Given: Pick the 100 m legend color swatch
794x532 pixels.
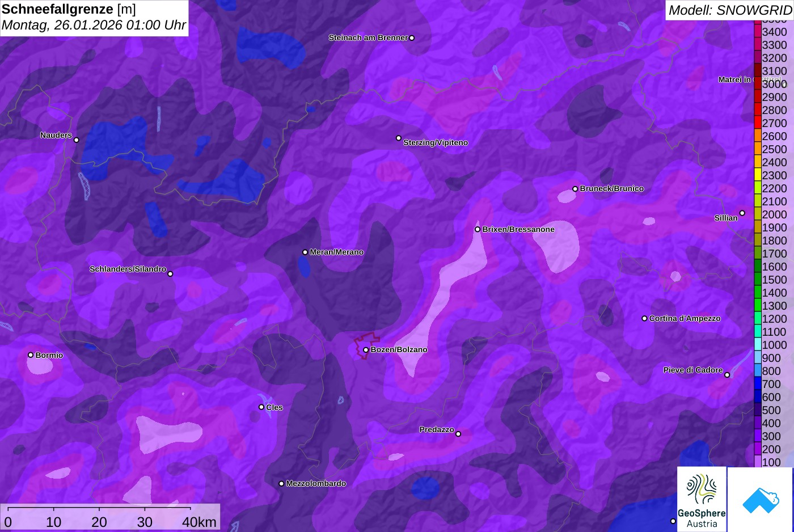Looking at the screenshot, I should pos(757,462).
